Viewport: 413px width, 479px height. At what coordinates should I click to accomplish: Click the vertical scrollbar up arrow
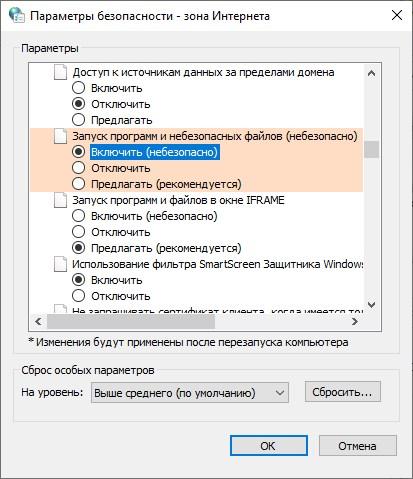point(371,73)
